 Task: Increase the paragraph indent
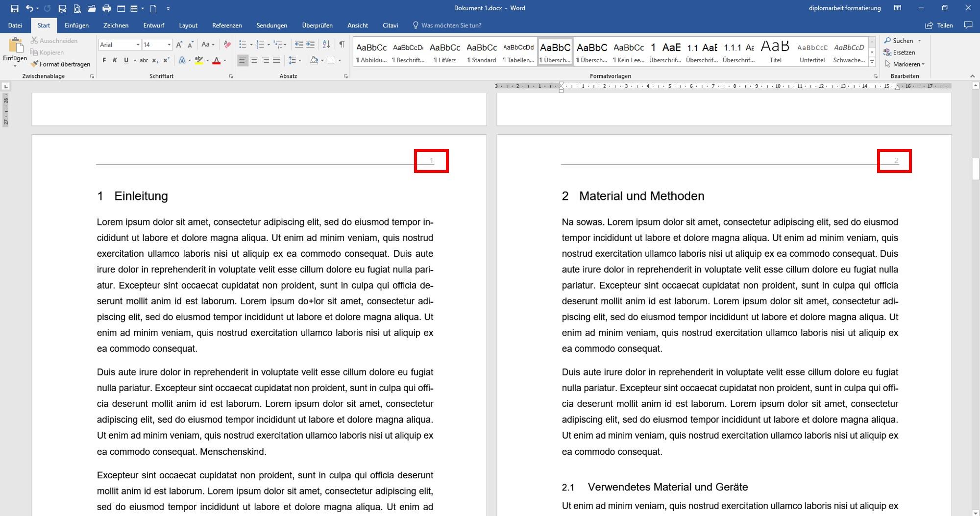pyautogui.click(x=310, y=45)
